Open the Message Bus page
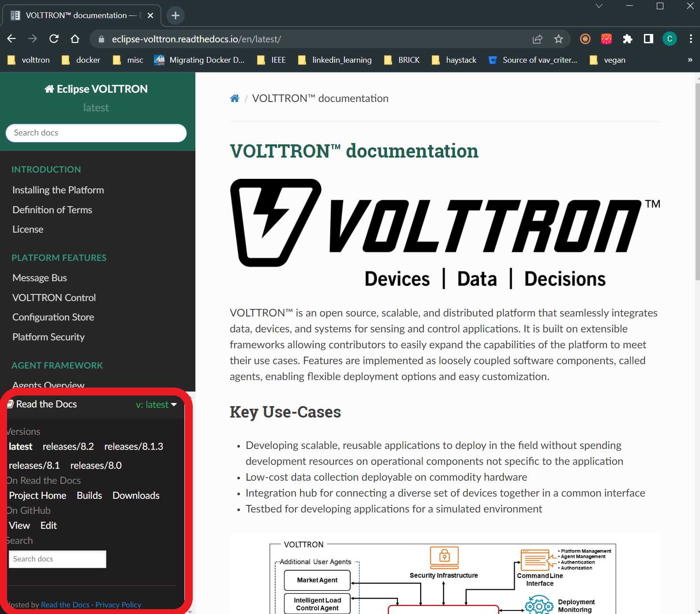 pyautogui.click(x=40, y=278)
